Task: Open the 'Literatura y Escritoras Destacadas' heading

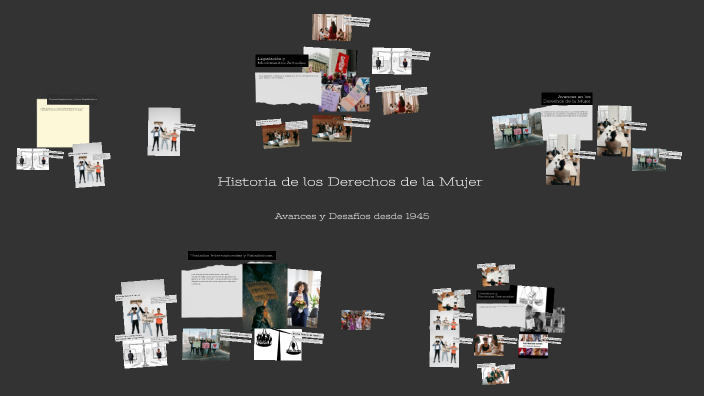Action: coord(496,295)
